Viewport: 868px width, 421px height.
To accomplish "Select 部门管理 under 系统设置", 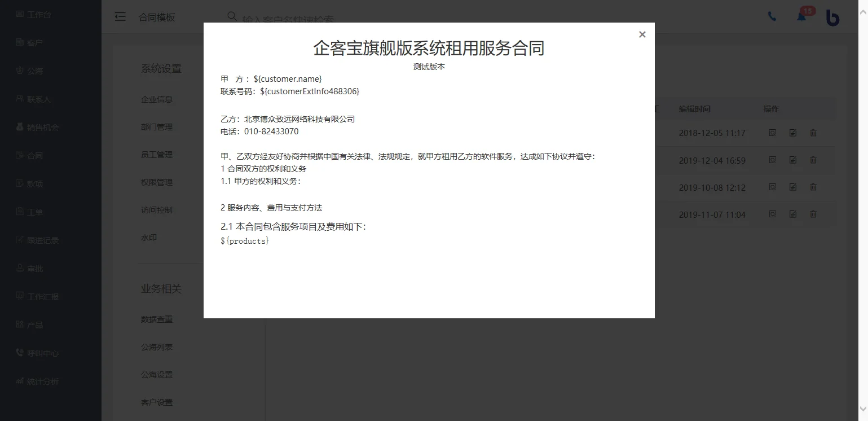I will [x=157, y=127].
